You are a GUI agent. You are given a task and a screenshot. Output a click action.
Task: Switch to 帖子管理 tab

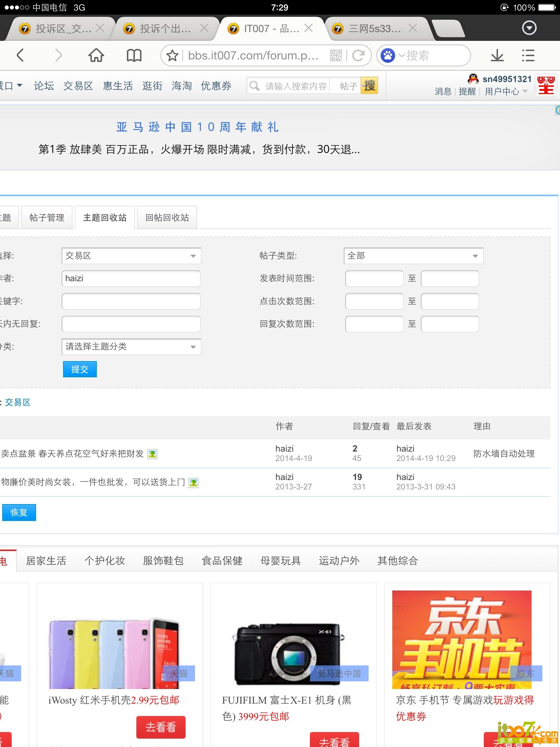click(47, 217)
